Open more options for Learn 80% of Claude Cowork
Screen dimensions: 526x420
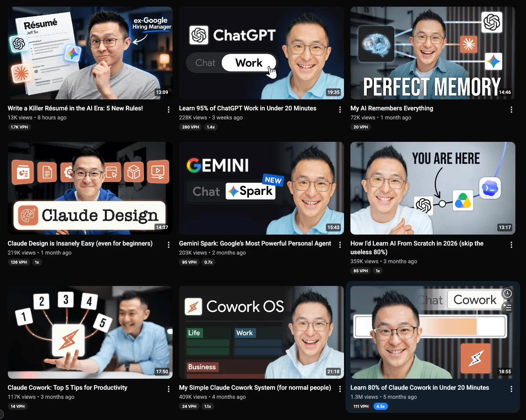pos(511,389)
